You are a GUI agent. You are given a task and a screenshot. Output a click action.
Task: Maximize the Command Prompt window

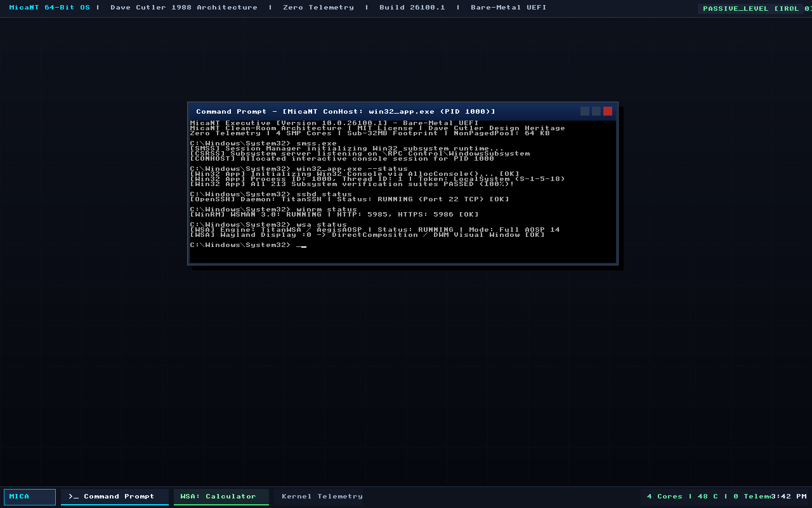596,111
